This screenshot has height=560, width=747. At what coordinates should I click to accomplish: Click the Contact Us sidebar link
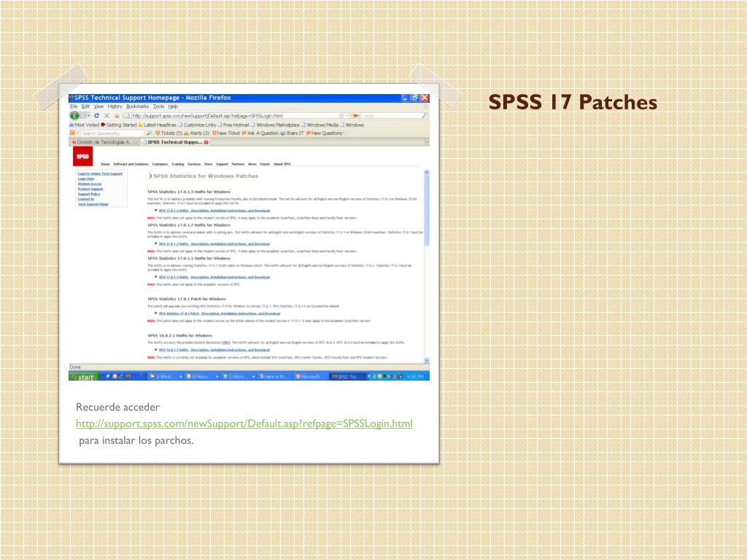(x=86, y=199)
